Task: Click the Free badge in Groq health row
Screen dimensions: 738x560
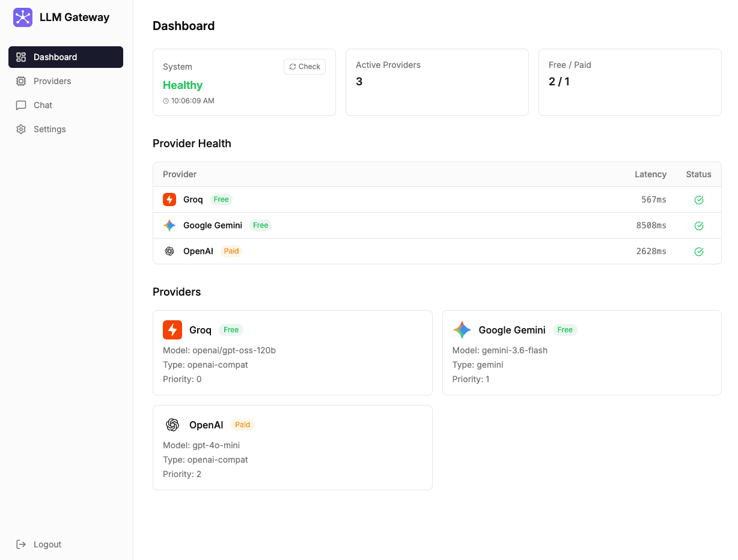Action: click(x=221, y=199)
